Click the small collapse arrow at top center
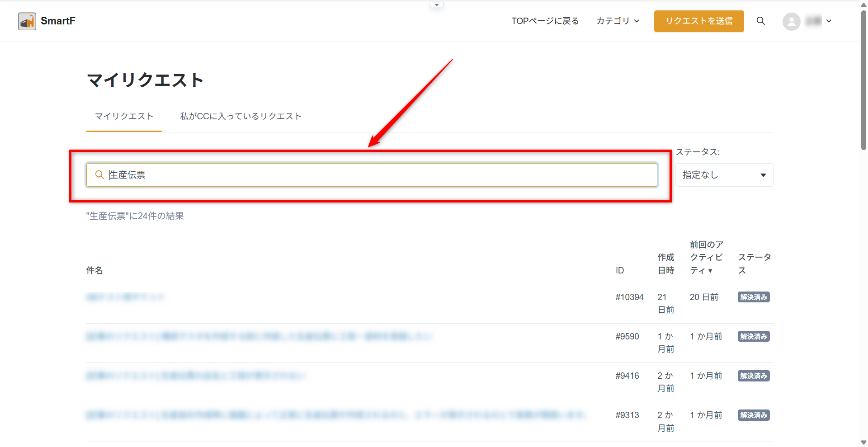Screen dimensions: 868x447 [x=436, y=5]
